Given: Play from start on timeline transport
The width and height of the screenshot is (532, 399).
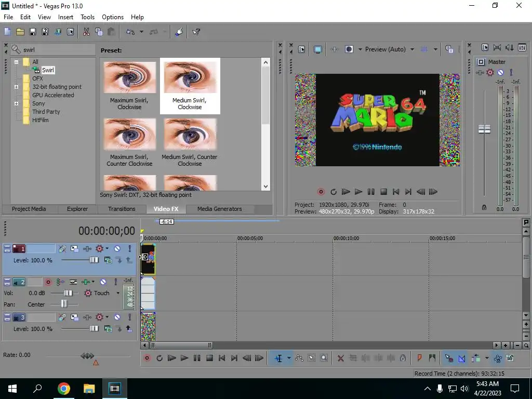Looking at the screenshot, I should pyautogui.click(x=171, y=358).
